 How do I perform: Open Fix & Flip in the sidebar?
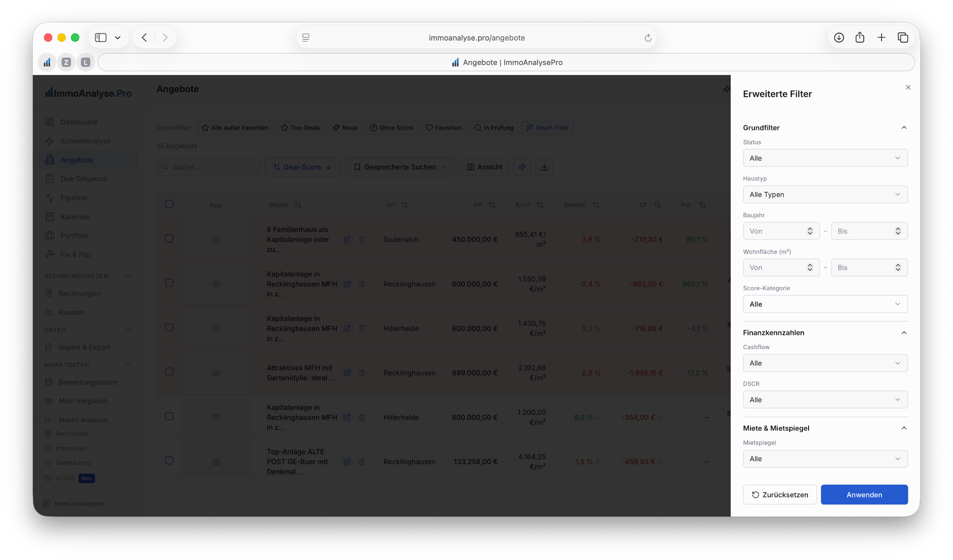pyautogui.click(x=88, y=254)
